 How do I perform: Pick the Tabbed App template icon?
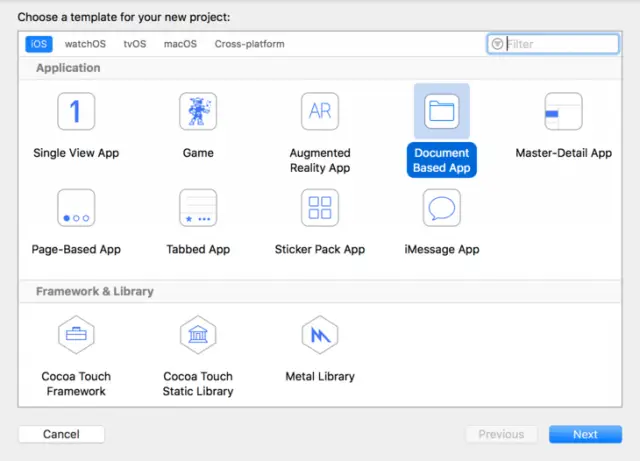(198, 207)
